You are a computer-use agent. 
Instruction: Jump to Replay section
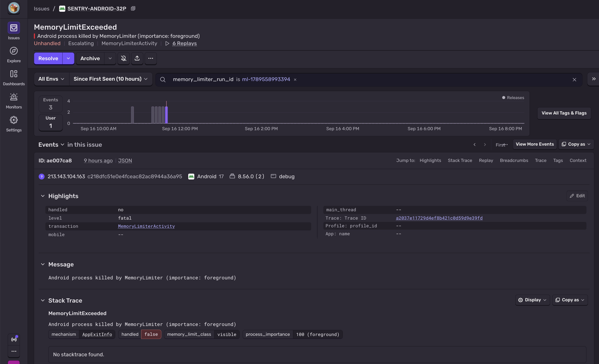tap(486, 160)
